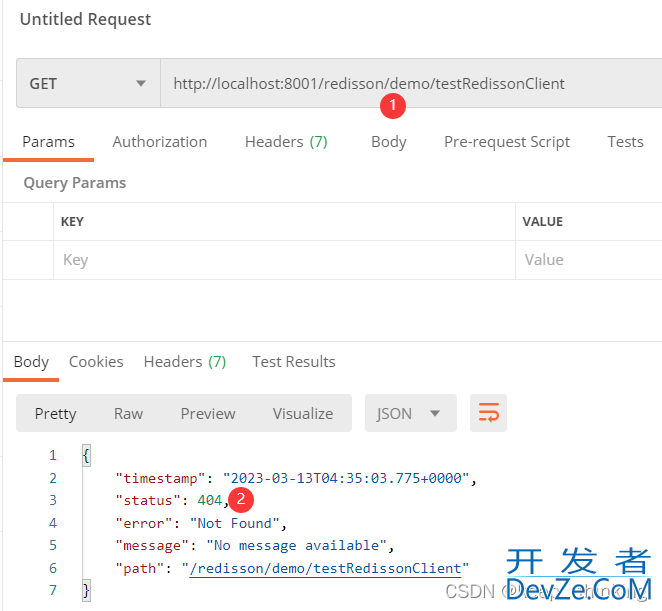Open the response Cookies tab

(96, 362)
